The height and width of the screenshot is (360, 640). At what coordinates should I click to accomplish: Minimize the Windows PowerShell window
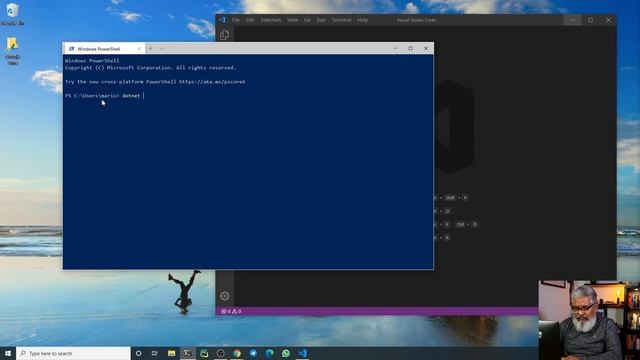pyautogui.click(x=395, y=48)
